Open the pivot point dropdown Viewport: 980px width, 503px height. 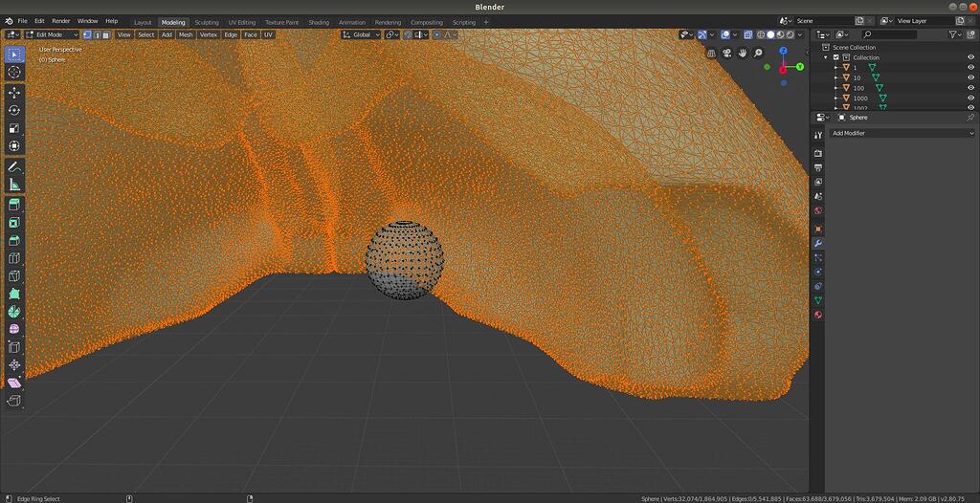pyautogui.click(x=391, y=35)
